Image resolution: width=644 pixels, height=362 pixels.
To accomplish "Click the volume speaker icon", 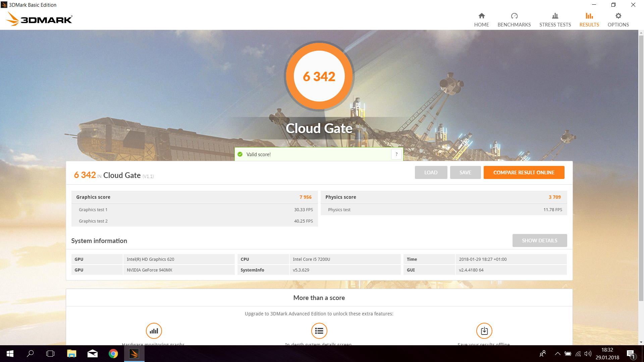I will [x=588, y=354].
